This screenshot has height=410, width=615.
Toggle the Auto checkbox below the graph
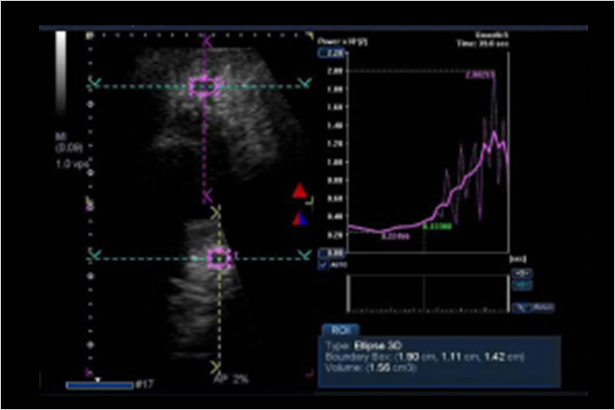click(x=324, y=266)
